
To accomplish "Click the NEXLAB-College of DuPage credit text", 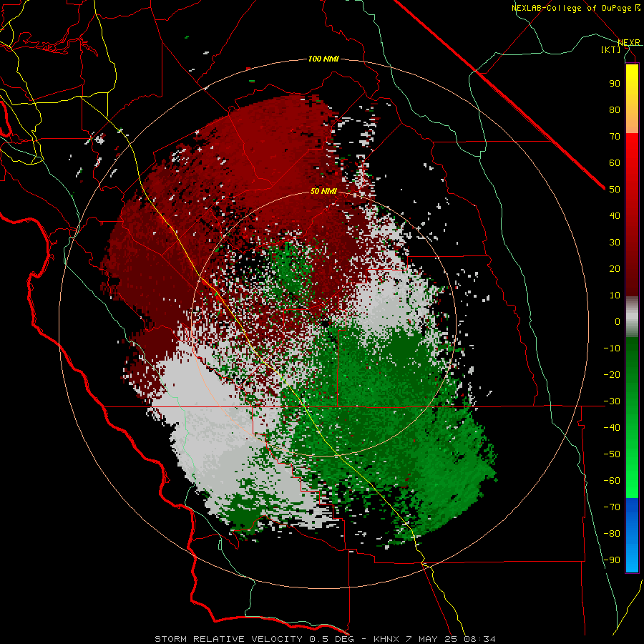I will pyautogui.click(x=575, y=8).
